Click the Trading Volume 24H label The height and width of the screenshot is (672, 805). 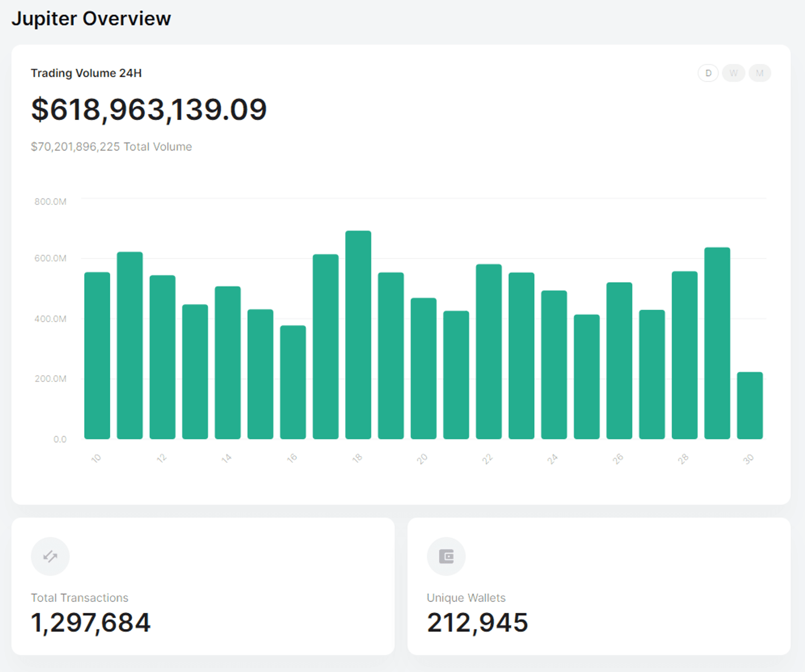coord(86,73)
